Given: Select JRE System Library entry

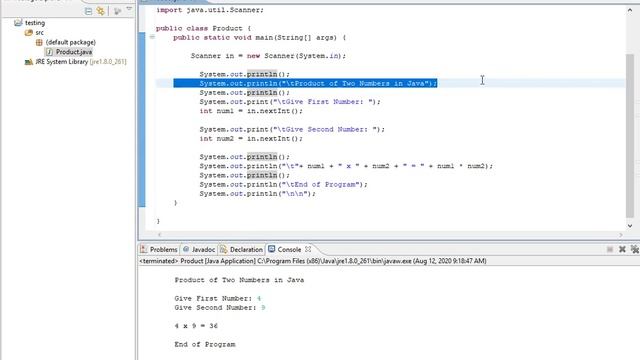Looking at the screenshot, I should pyautogui.click(x=81, y=62).
